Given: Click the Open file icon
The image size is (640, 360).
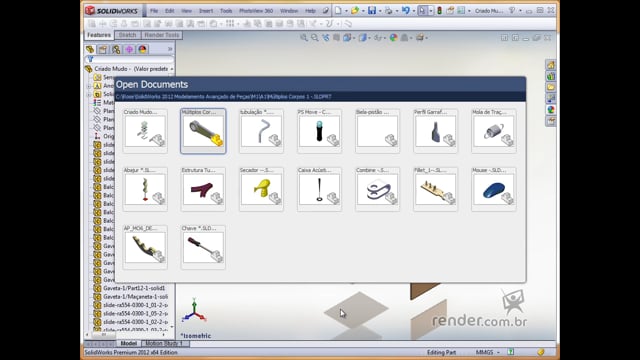Looking at the screenshot, I should point(355,11).
